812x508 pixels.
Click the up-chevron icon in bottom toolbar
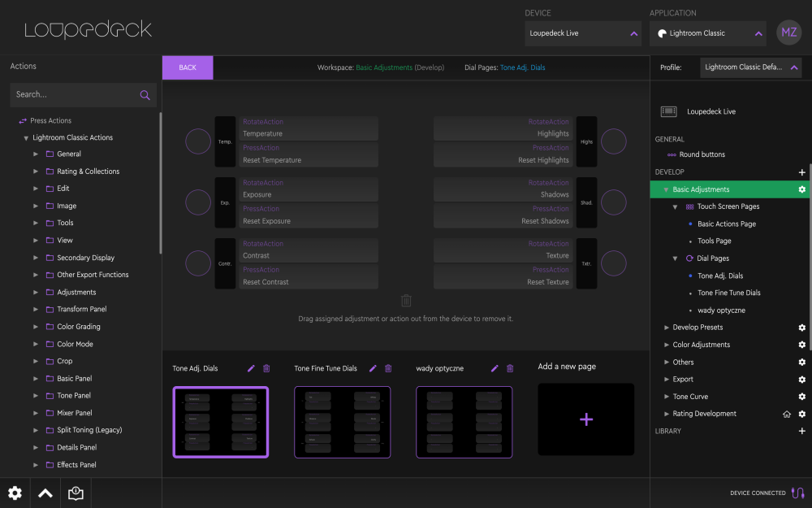pos(45,493)
